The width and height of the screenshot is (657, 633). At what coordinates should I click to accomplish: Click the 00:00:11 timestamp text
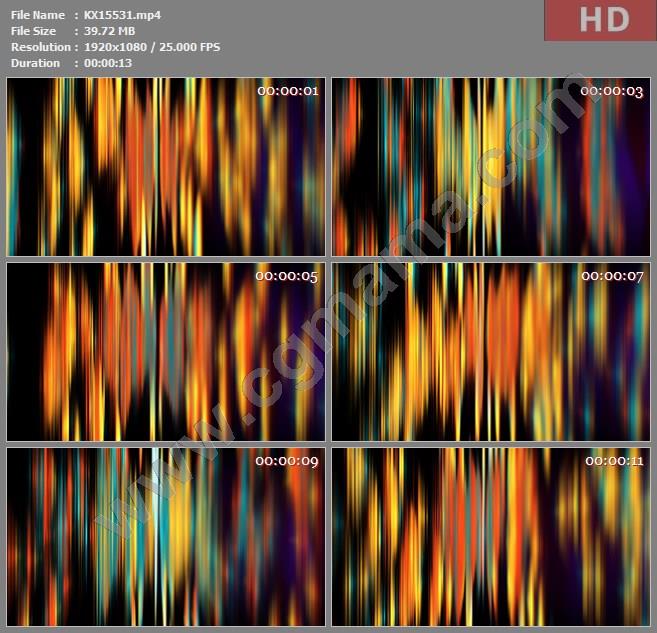[612, 461]
